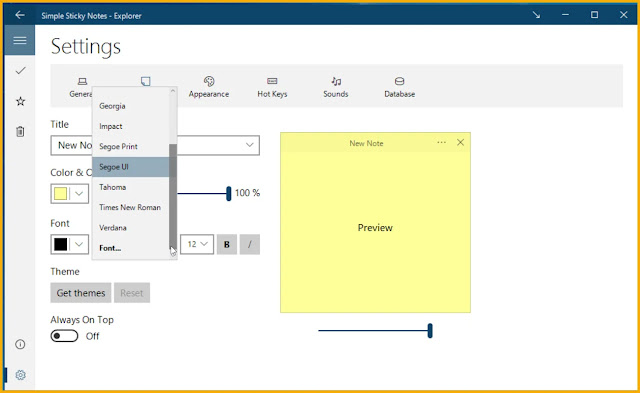640x393 pixels.
Task: Toggle bold font button
Action: click(x=227, y=244)
